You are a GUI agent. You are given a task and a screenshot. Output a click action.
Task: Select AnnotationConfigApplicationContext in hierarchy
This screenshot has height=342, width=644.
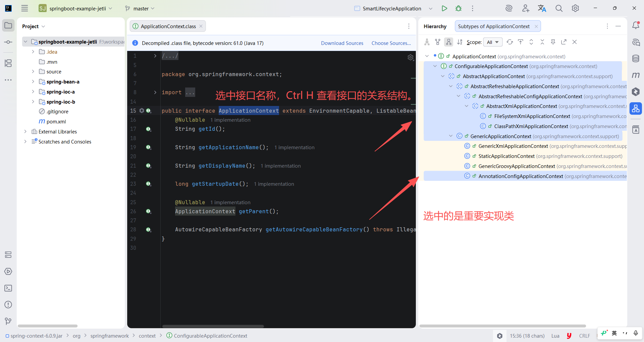point(525,176)
